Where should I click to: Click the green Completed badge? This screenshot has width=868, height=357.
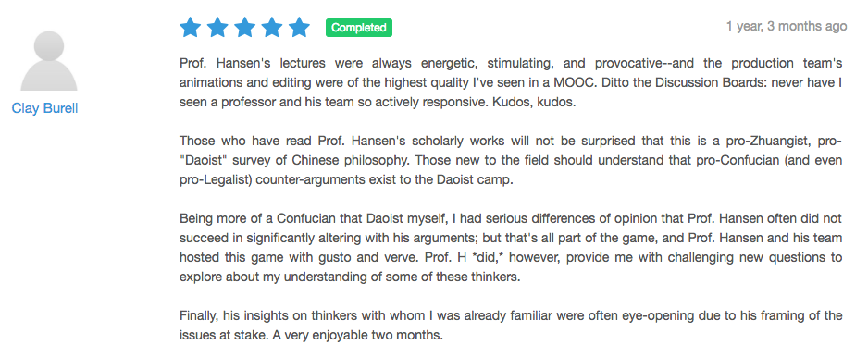(359, 28)
